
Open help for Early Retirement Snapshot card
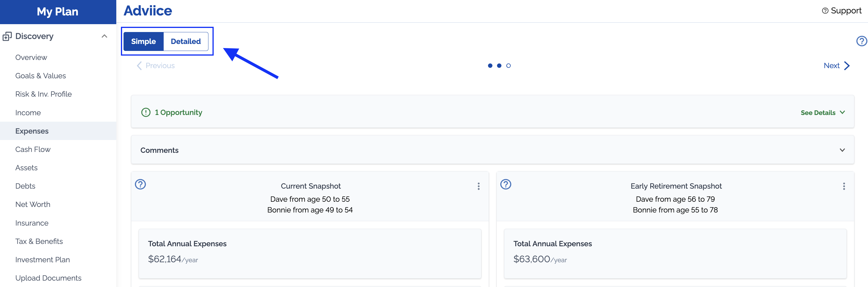506,184
